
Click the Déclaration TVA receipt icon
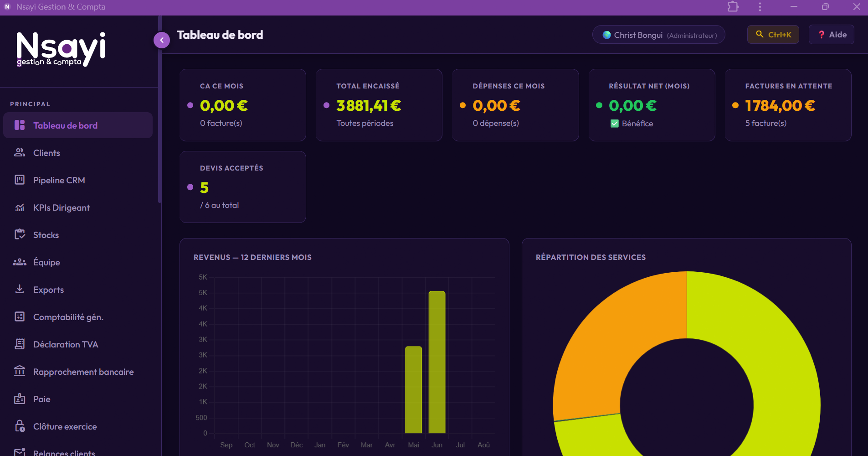coord(20,344)
